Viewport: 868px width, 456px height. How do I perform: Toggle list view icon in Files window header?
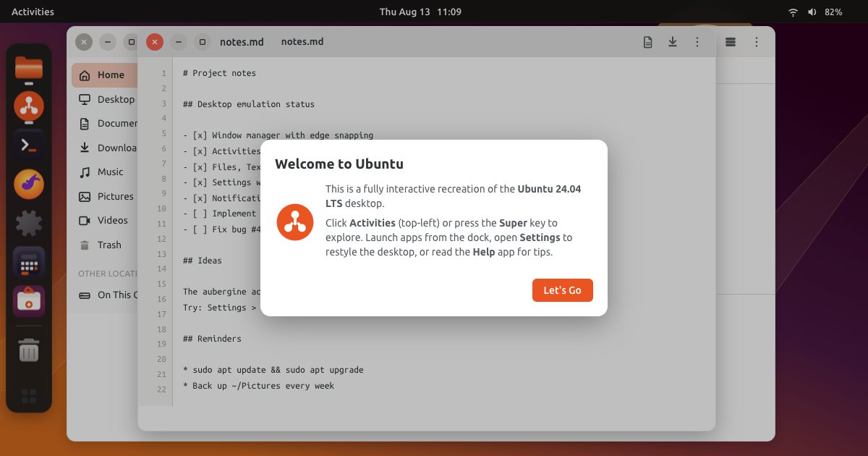[731, 42]
